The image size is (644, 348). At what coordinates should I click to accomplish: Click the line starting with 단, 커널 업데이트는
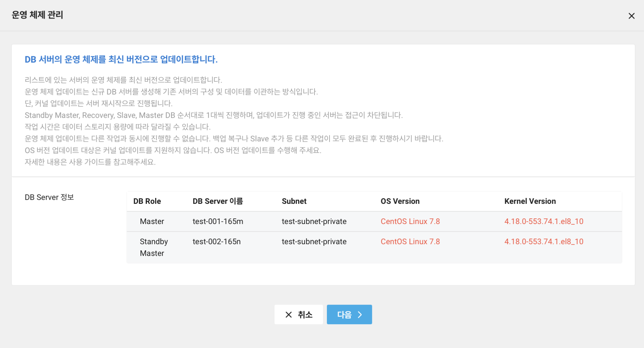[99, 104]
